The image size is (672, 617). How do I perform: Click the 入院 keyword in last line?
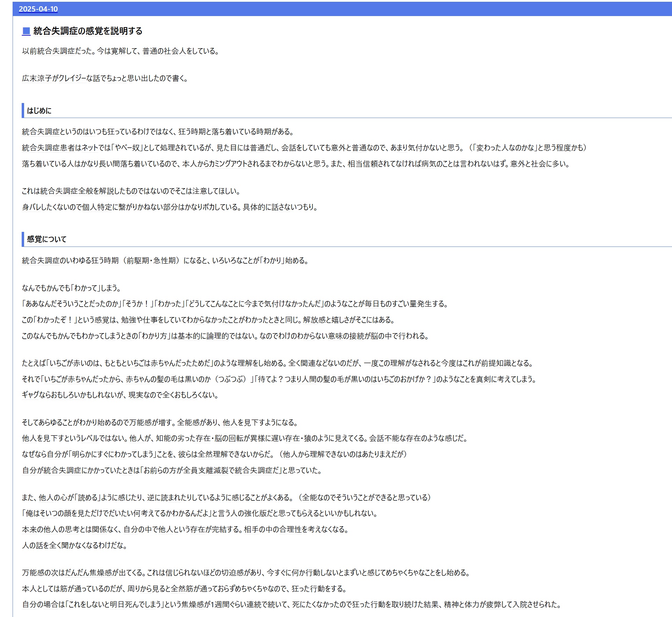[x=520, y=604]
